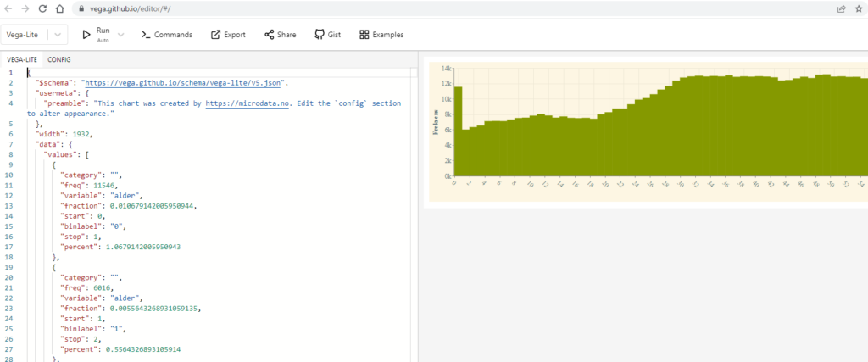The height and width of the screenshot is (362, 868).
Task: Open the Examples grid icon
Action: click(x=364, y=35)
